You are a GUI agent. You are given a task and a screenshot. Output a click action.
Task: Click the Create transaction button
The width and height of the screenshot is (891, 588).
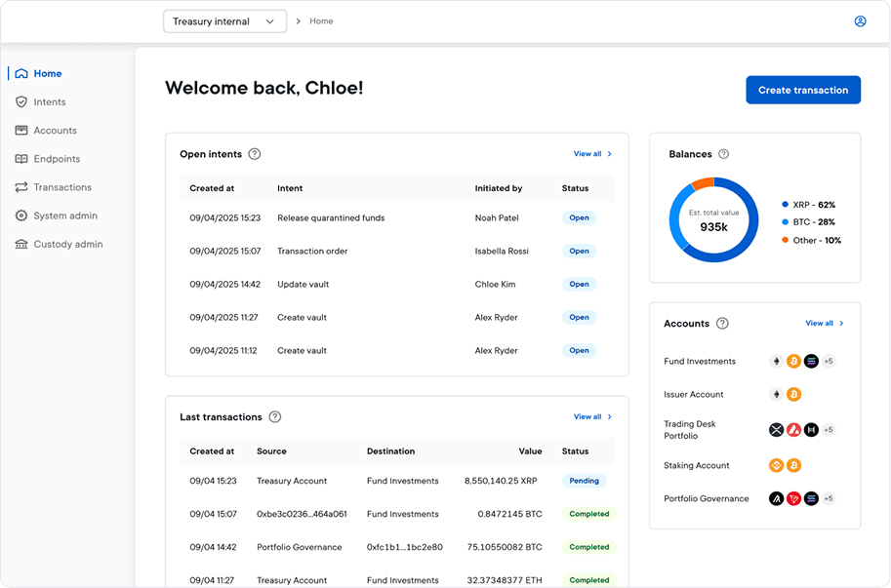pyautogui.click(x=803, y=91)
